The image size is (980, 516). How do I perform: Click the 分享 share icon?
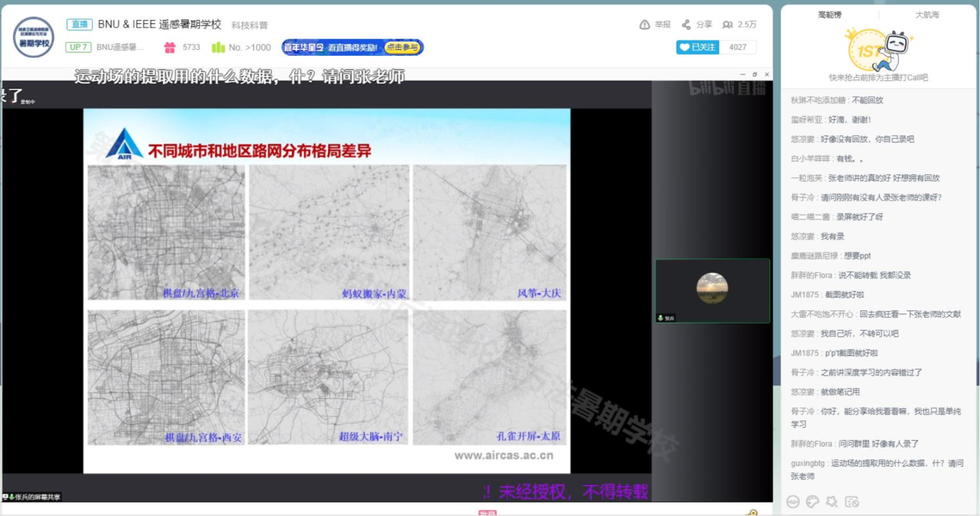[x=686, y=25]
